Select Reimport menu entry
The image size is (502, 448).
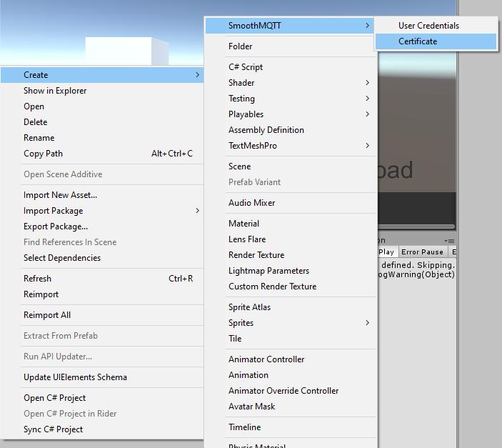point(102,294)
